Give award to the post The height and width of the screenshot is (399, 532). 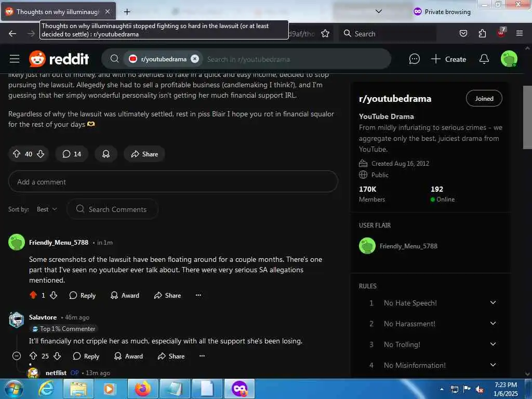(x=106, y=154)
